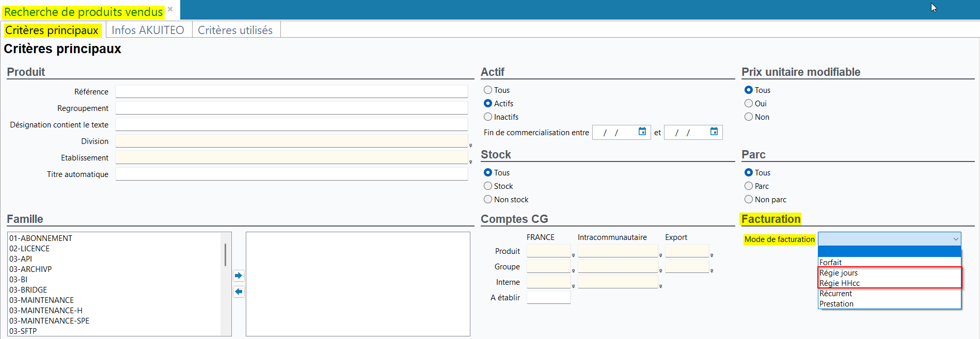Click the Référence input field
This screenshot has height=339, width=980.
291,92
